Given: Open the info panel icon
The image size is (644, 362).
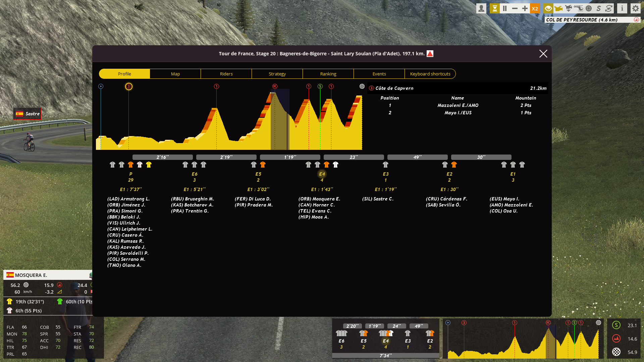Looking at the screenshot, I should point(622,9).
